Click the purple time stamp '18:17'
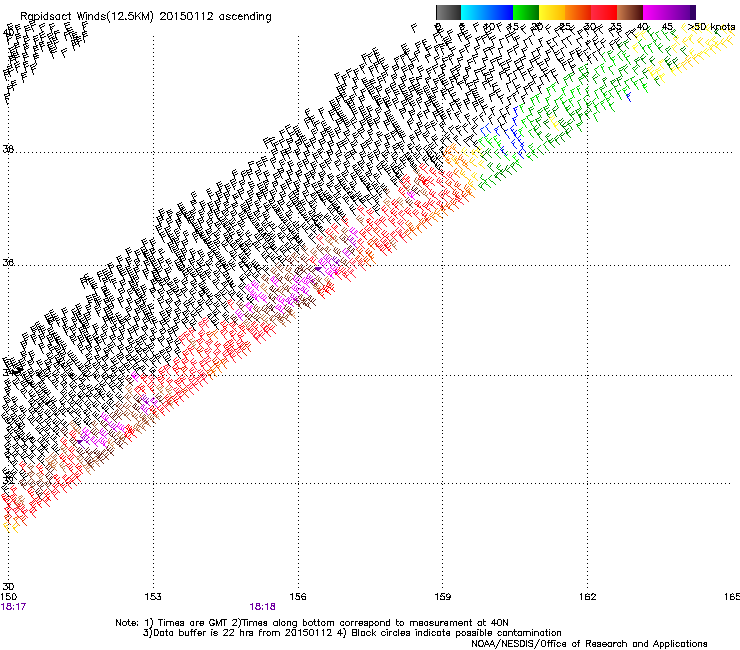Viewport: 740px width, 650px height. point(13,607)
